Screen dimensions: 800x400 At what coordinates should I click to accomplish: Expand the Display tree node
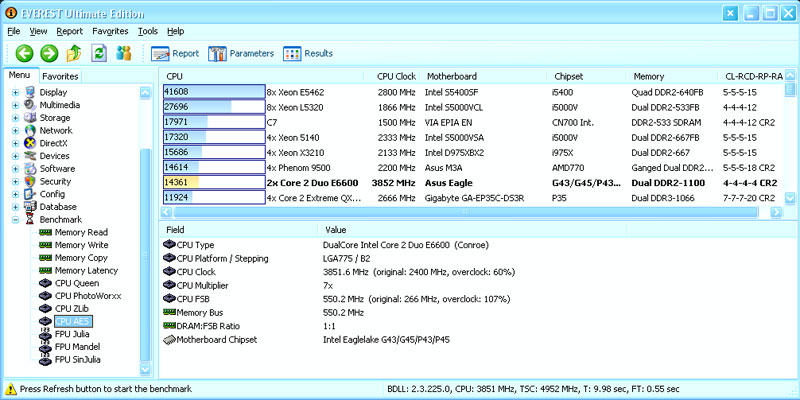click(x=15, y=92)
